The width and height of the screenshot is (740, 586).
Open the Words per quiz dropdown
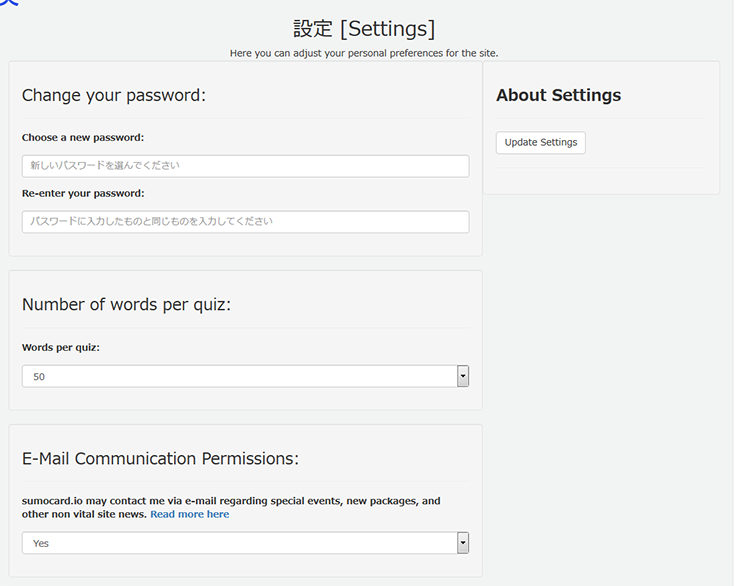tap(245, 376)
